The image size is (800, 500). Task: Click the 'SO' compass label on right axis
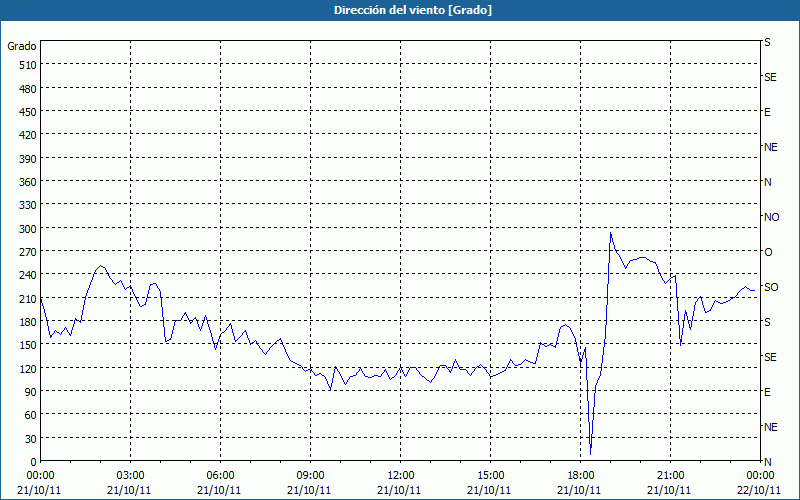[771, 287]
